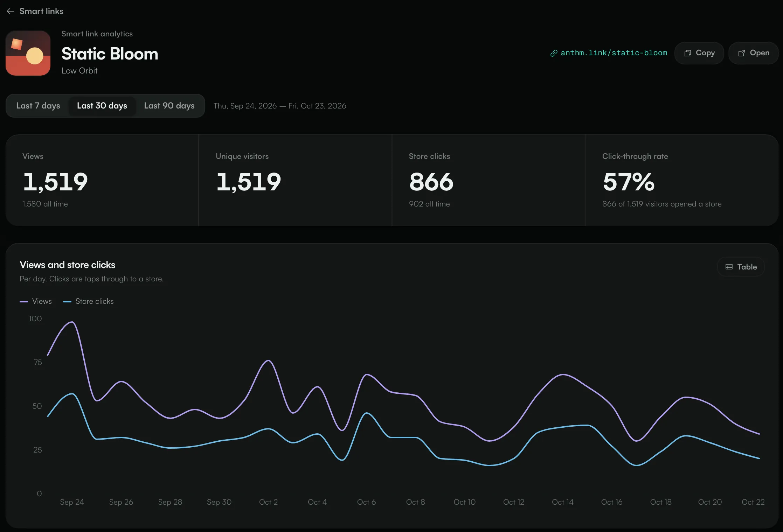Show the chart data as Table

pyautogui.click(x=741, y=267)
